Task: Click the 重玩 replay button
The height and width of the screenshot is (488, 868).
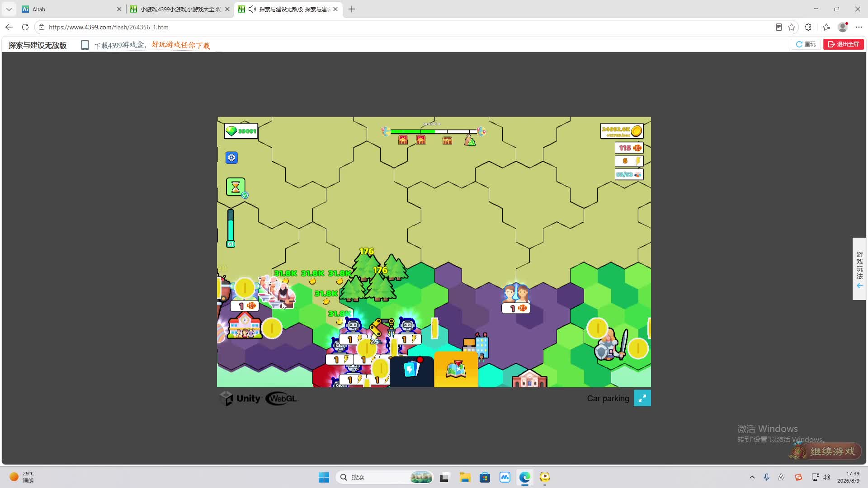Action: point(806,44)
